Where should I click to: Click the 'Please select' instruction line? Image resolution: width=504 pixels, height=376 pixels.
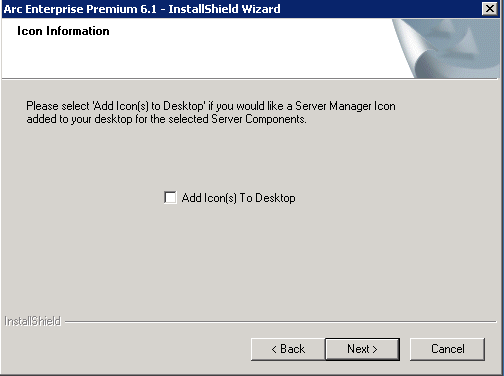click(x=211, y=106)
